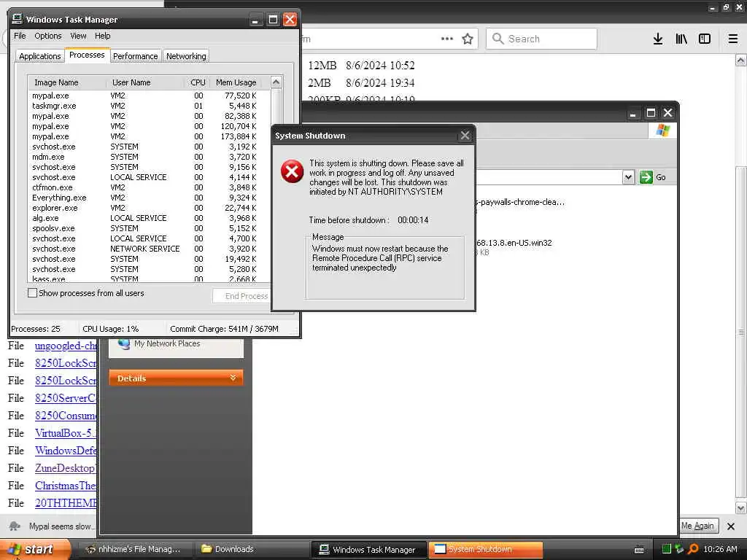747x560 pixels.
Task: Open the browser library icon
Action: [x=681, y=39]
